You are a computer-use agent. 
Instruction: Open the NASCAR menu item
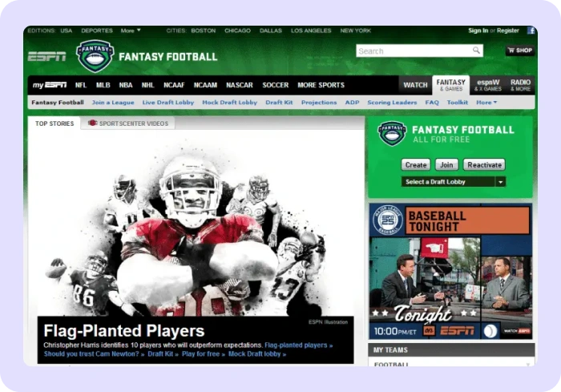click(240, 85)
